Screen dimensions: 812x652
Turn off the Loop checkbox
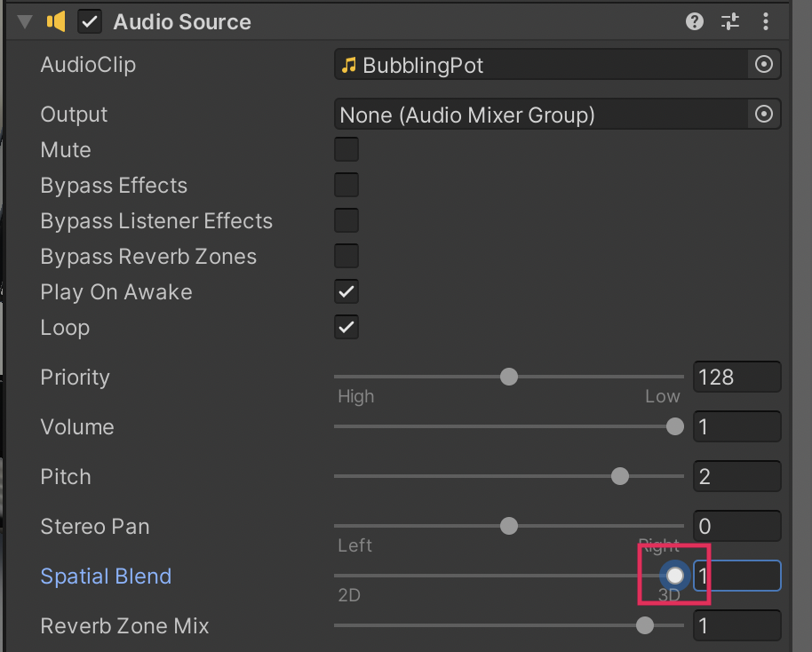(346, 327)
